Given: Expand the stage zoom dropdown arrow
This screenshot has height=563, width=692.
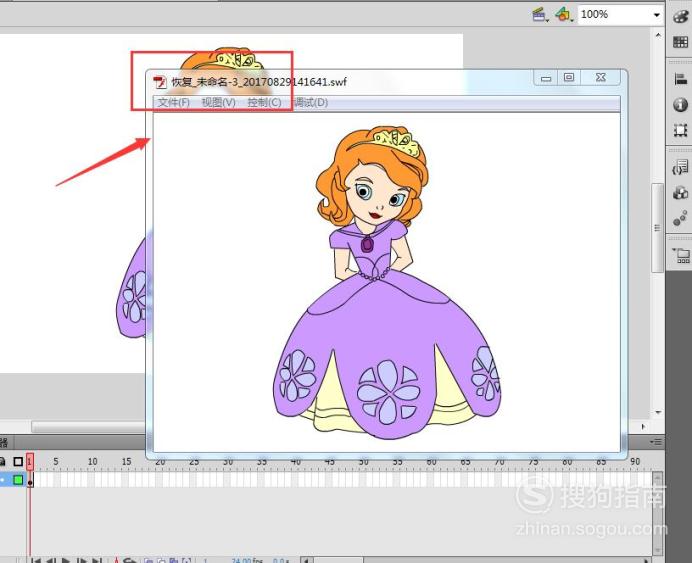Looking at the screenshot, I should [656, 15].
